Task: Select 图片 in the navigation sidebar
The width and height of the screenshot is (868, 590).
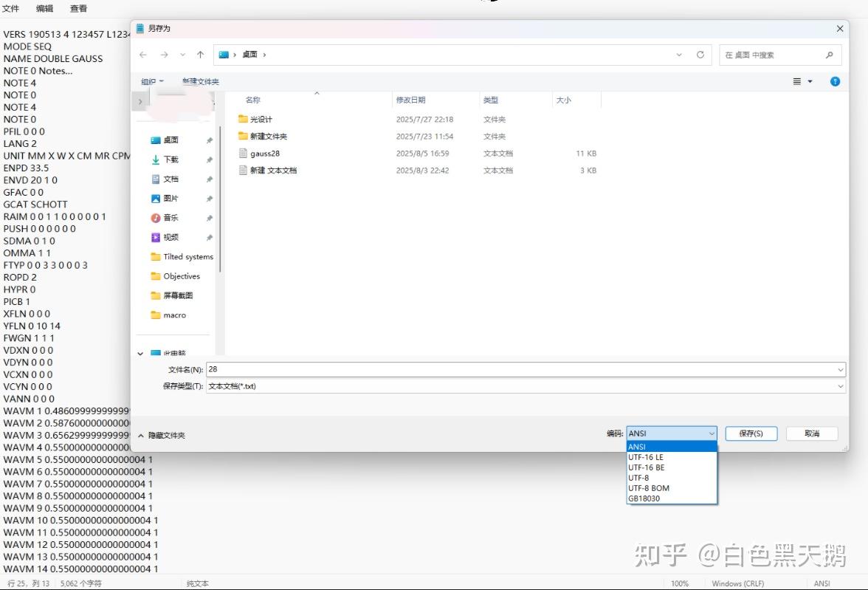Action: (171, 198)
